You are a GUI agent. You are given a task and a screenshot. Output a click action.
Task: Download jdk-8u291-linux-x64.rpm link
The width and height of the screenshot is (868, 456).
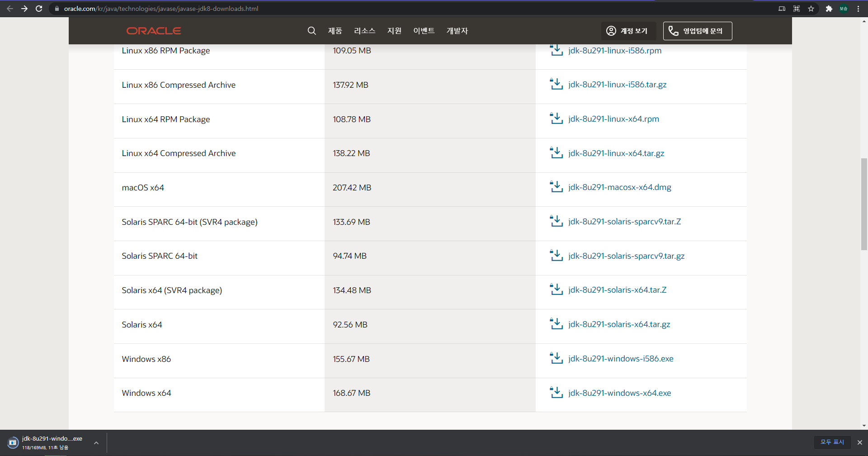click(x=613, y=119)
